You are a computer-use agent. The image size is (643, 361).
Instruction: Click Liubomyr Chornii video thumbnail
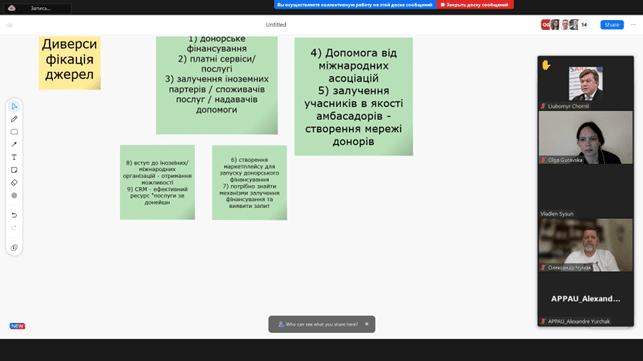click(586, 84)
